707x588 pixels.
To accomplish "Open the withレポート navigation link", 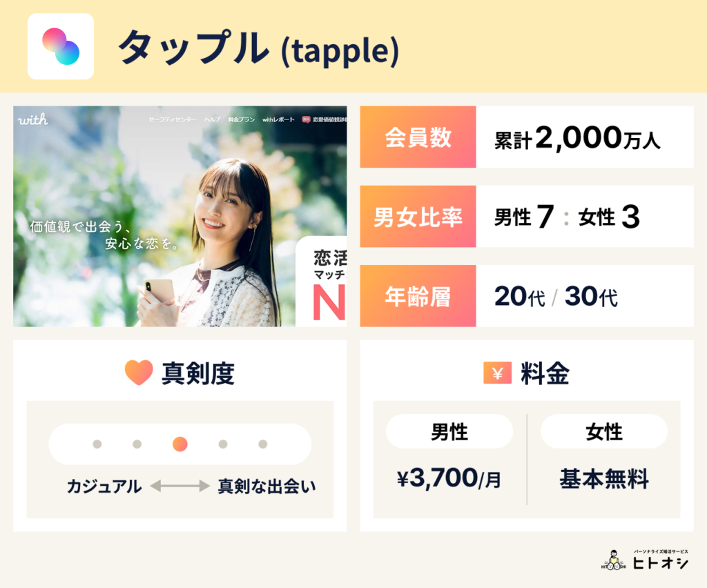I will (278, 120).
